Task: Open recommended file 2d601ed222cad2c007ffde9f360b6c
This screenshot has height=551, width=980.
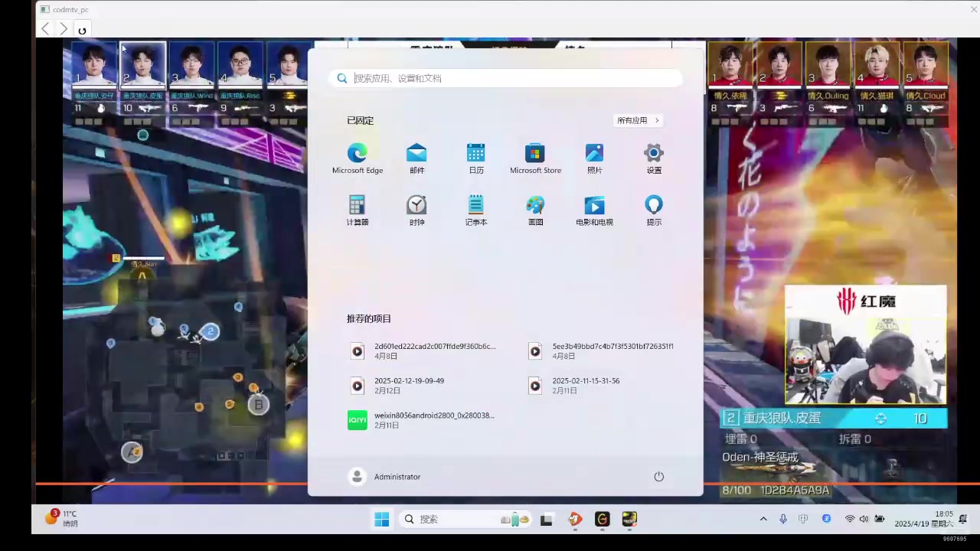Action: [423, 351]
